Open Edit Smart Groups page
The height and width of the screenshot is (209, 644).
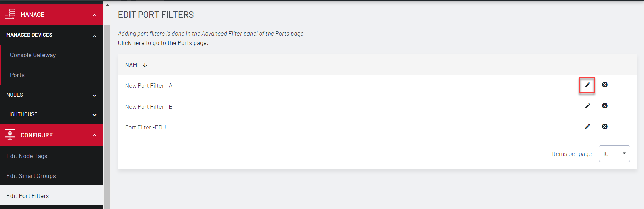(x=31, y=176)
